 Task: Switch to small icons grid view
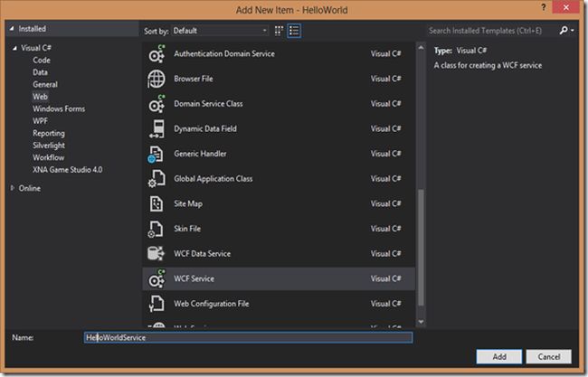[279, 31]
